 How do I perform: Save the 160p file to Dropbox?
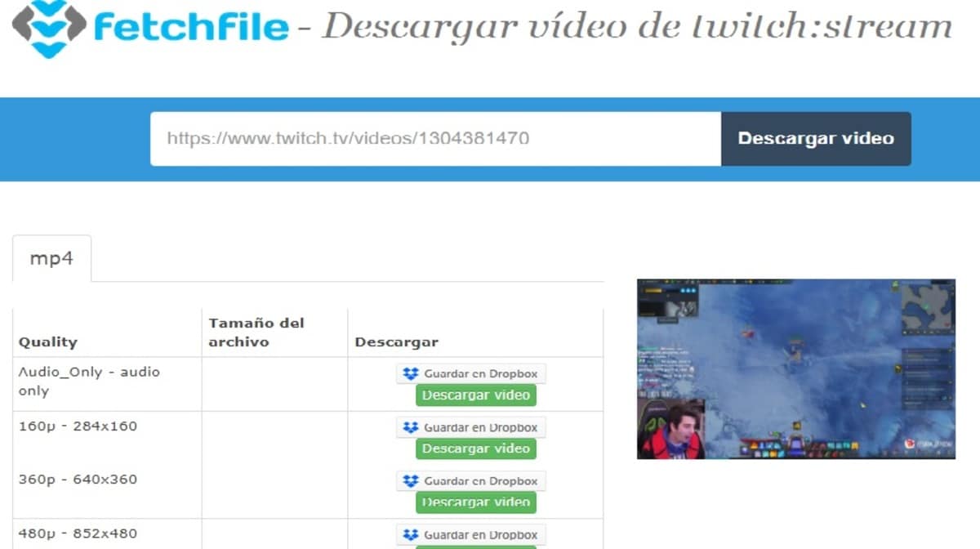pos(471,427)
